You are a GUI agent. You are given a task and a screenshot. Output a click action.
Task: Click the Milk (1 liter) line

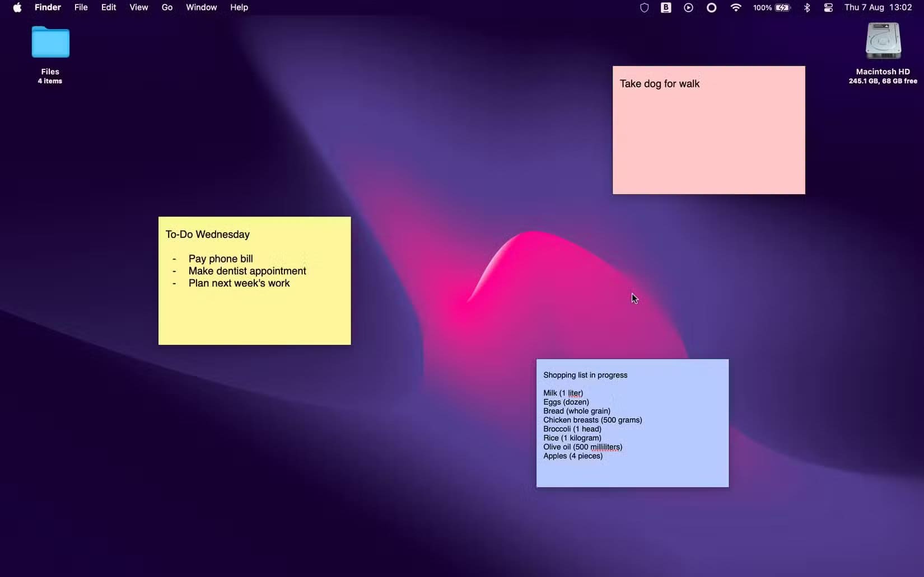tap(563, 393)
